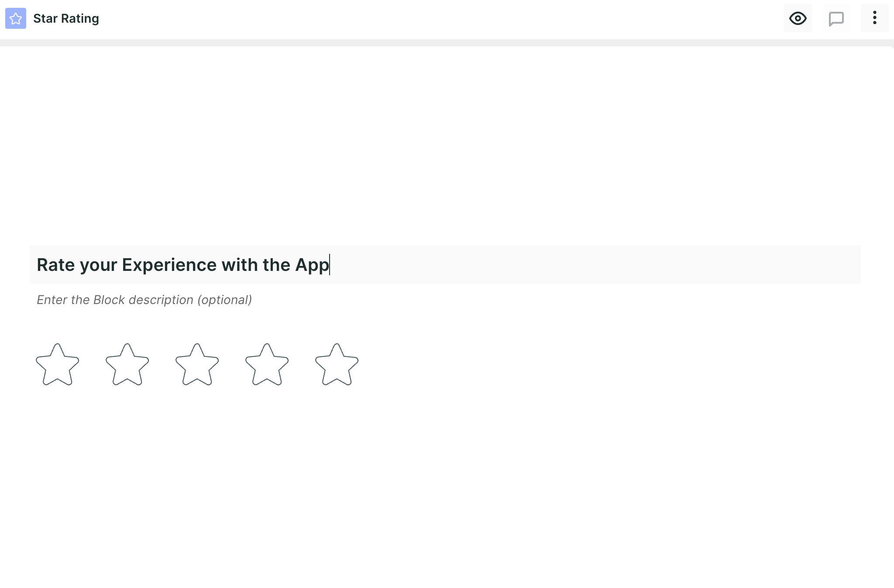The height and width of the screenshot is (588, 894).
Task: Click the Block description optional field
Action: coord(445,300)
